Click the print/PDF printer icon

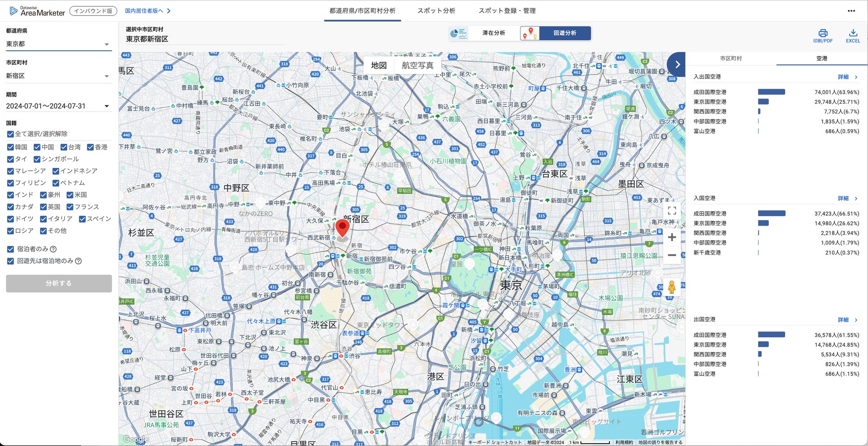[x=823, y=33]
